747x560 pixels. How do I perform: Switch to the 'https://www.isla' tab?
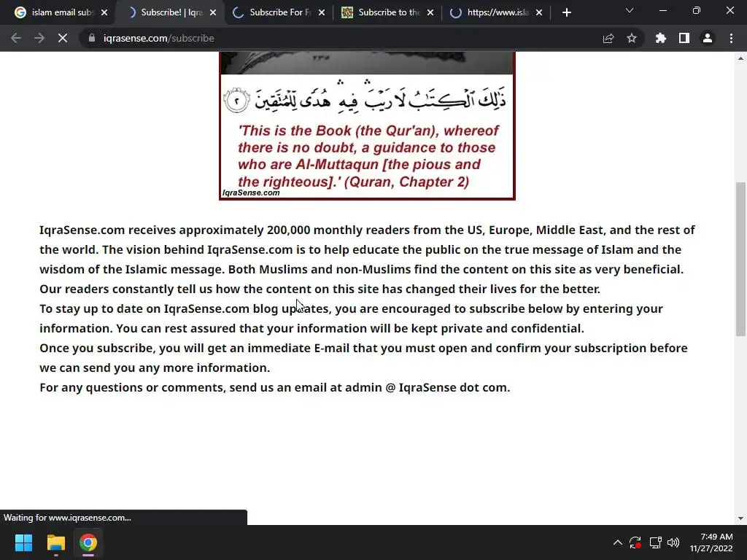point(495,12)
